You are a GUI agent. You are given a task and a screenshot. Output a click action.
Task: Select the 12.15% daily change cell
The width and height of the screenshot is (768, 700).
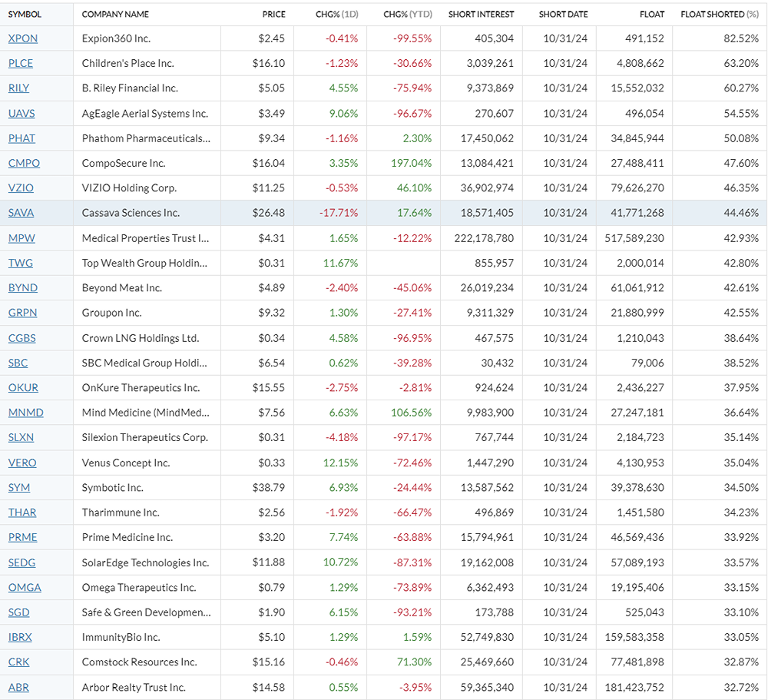coord(340,463)
